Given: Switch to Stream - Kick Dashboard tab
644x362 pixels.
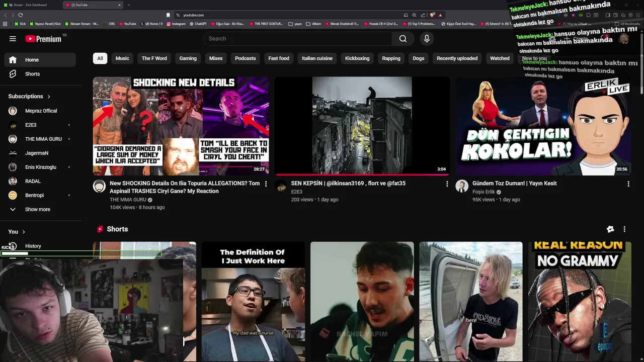Looking at the screenshot, I should (31, 5).
